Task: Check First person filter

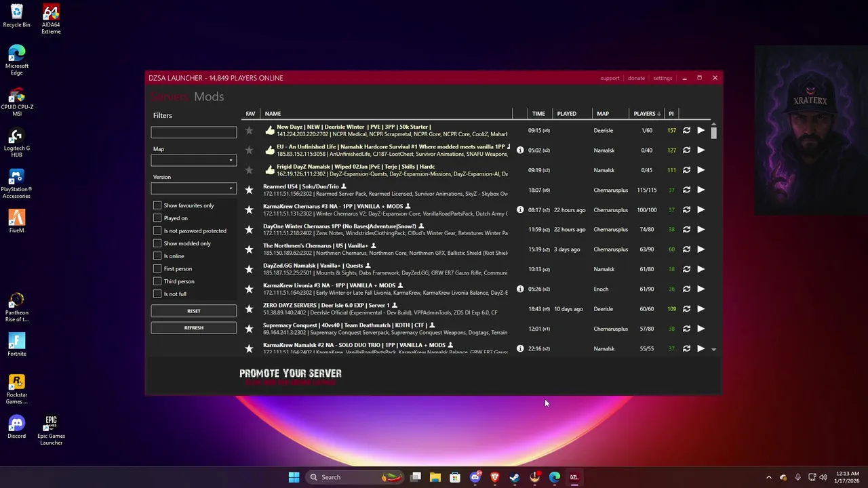Action: point(157,268)
